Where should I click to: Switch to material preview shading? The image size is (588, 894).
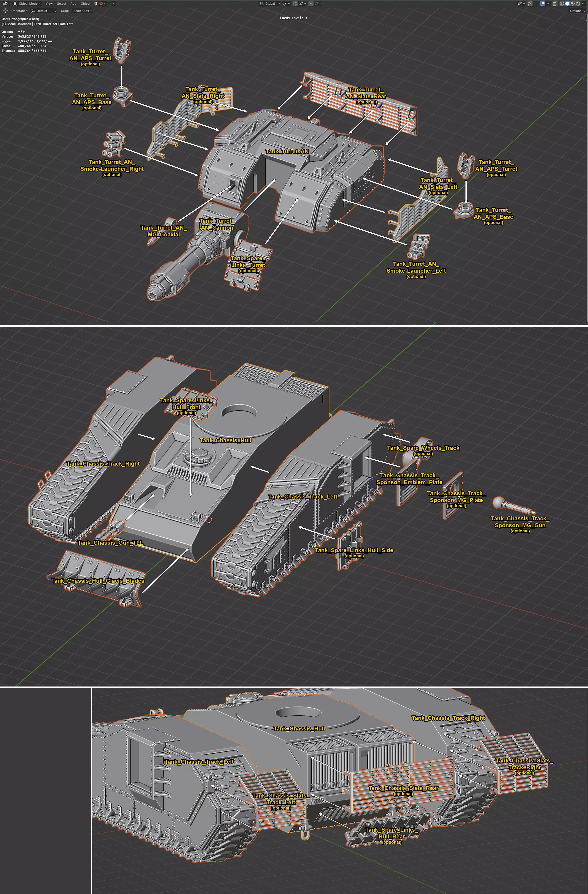tap(573, 3)
